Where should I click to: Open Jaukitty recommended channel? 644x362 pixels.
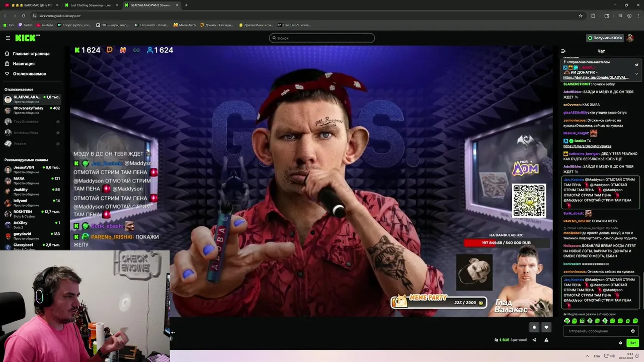click(x=32, y=192)
